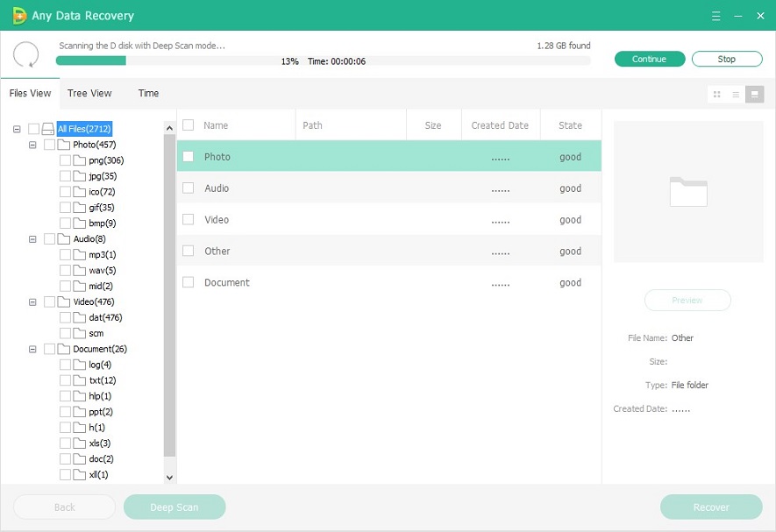Image resolution: width=776 pixels, height=532 pixels.
Task: Collapse the Audio(8) tree node
Action: click(x=32, y=239)
